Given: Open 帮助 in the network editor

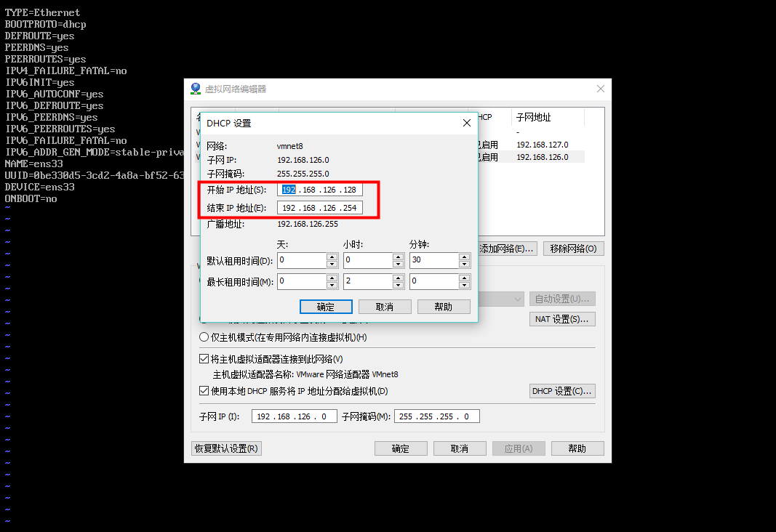Looking at the screenshot, I should click(577, 448).
